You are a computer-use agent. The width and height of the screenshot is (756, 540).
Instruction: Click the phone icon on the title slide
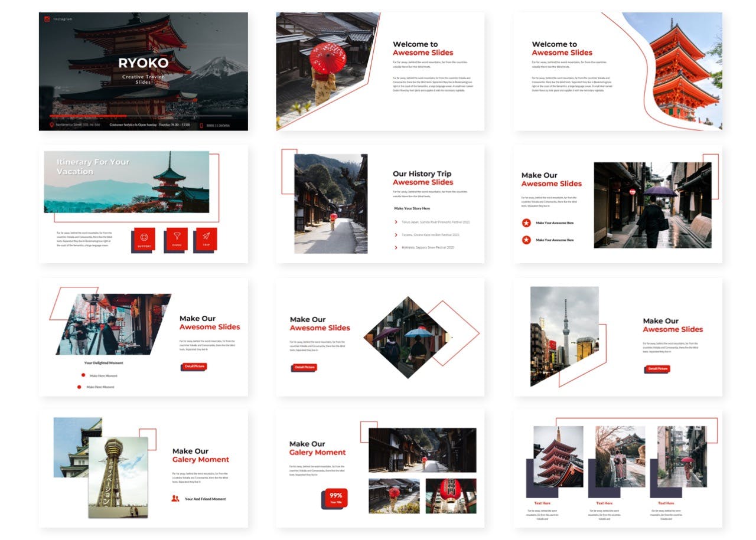coord(201,125)
